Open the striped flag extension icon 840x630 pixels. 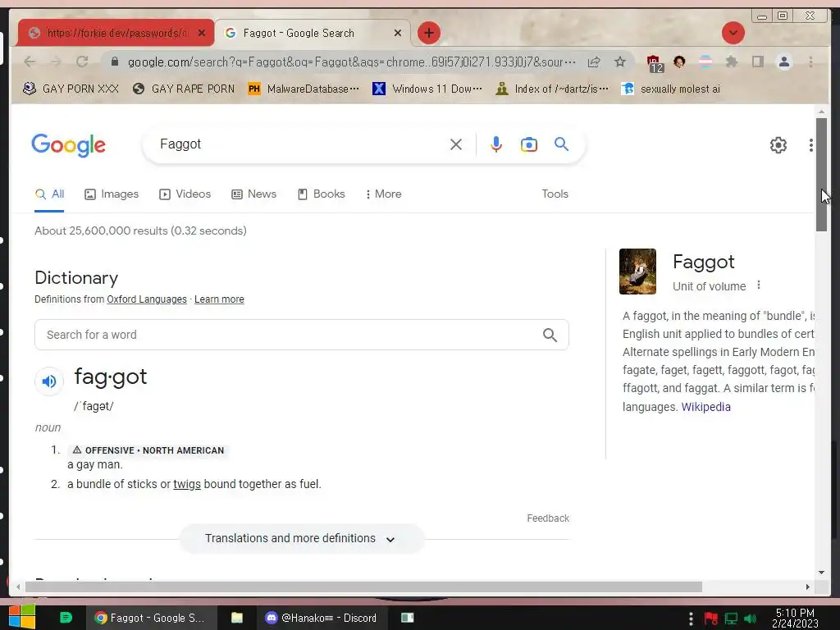[x=705, y=62]
